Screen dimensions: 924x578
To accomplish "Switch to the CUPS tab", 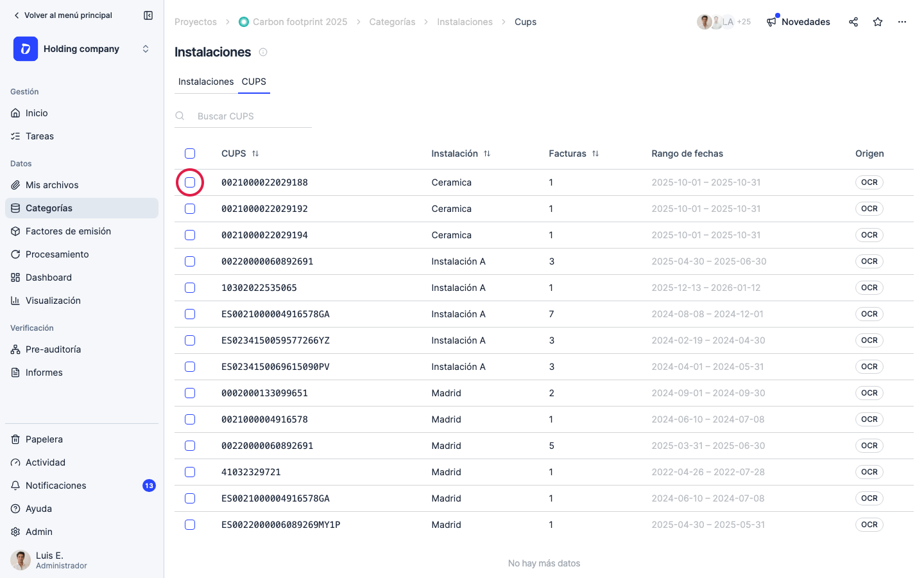I will pos(254,82).
